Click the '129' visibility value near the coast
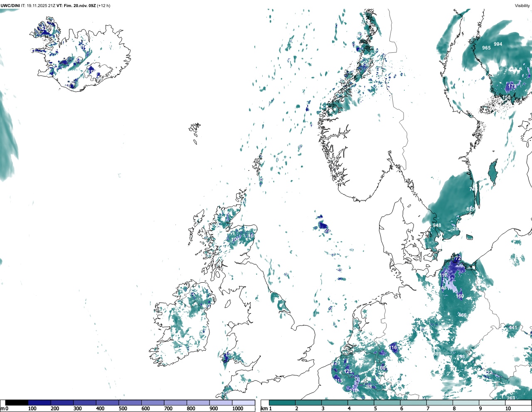Screen dimensions: 532x412 tap(336, 363)
